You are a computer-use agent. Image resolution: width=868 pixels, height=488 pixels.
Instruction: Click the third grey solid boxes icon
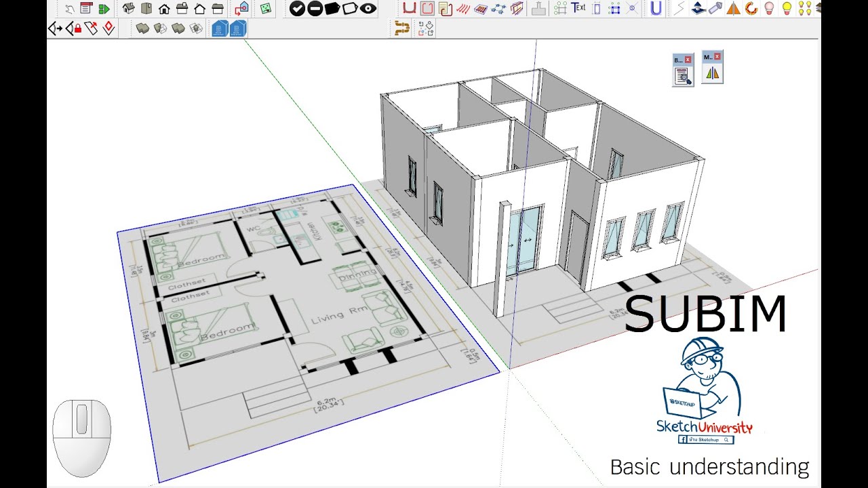tap(178, 28)
